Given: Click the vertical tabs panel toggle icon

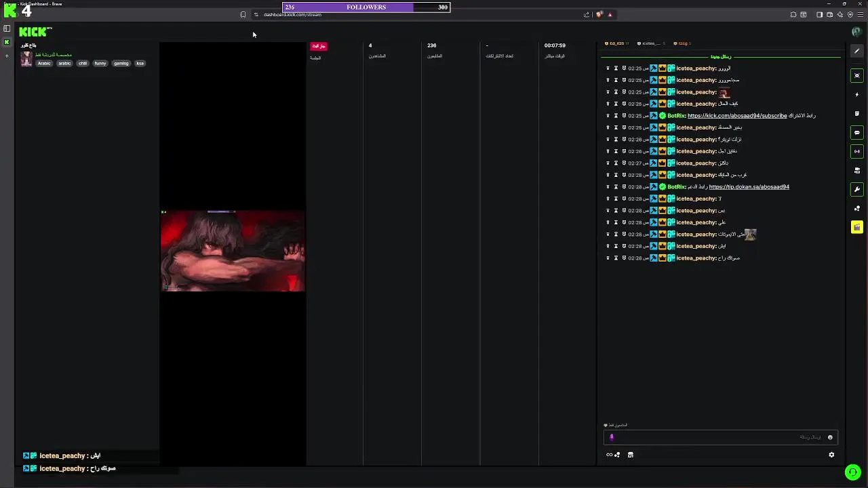Looking at the screenshot, I should (x=7, y=28).
